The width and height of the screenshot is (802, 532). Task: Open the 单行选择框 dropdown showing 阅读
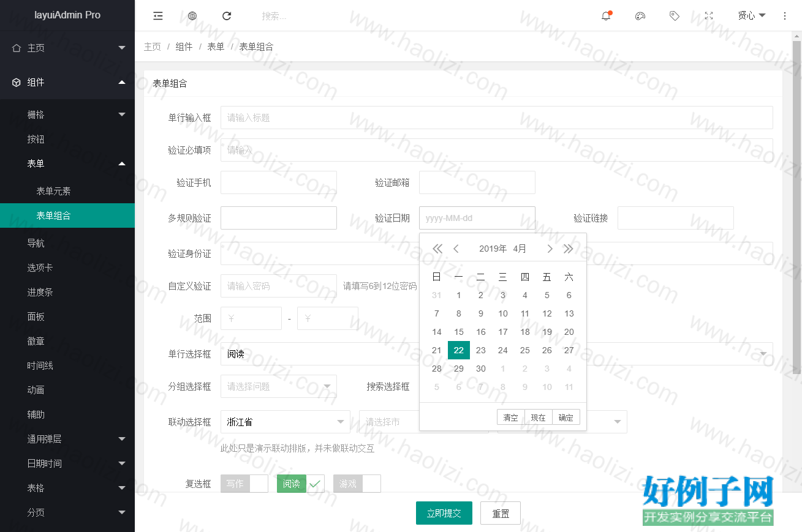point(497,354)
